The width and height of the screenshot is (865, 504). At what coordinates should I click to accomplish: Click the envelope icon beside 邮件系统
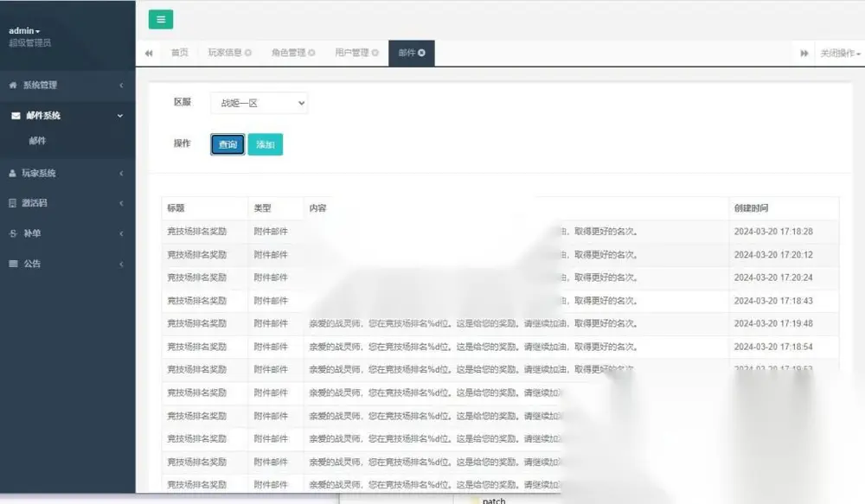click(16, 116)
